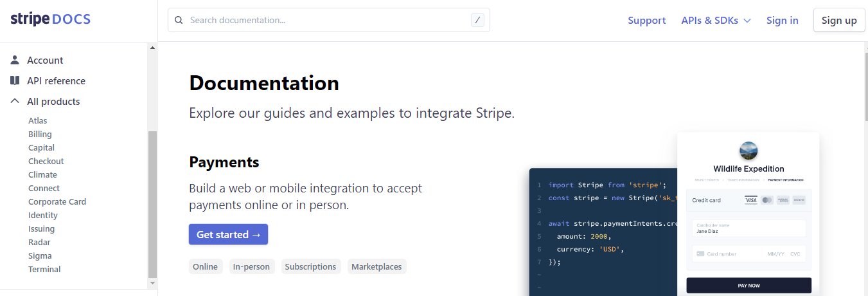This screenshot has height=296, width=868.
Task: Click the sidebar scrollbar down arrow
Action: tap(152, 282)
